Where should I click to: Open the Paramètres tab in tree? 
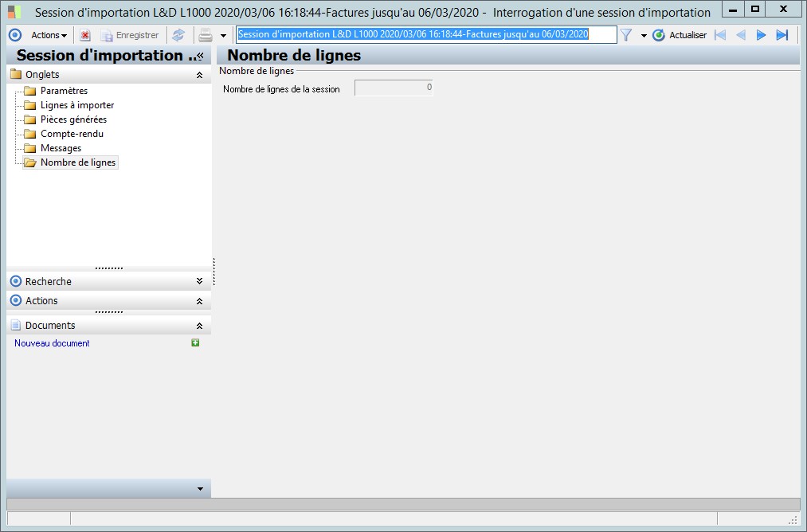[x=65, y=91]
